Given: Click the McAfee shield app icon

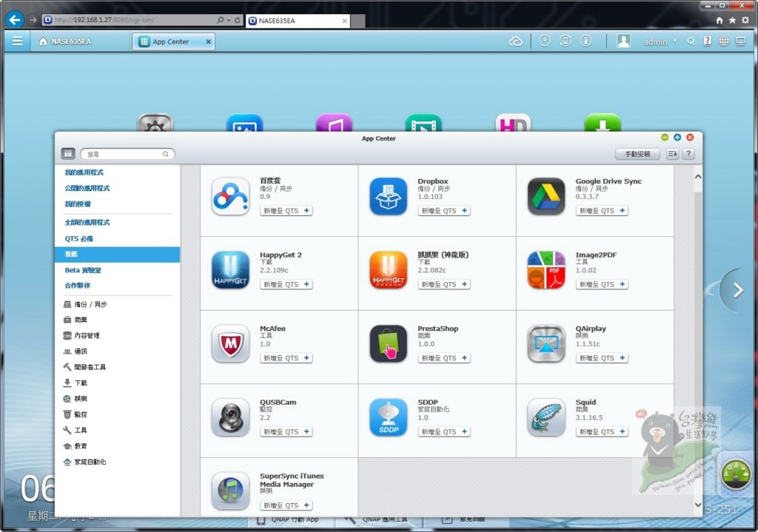Looking at the screenshot, I should (231, 343).
